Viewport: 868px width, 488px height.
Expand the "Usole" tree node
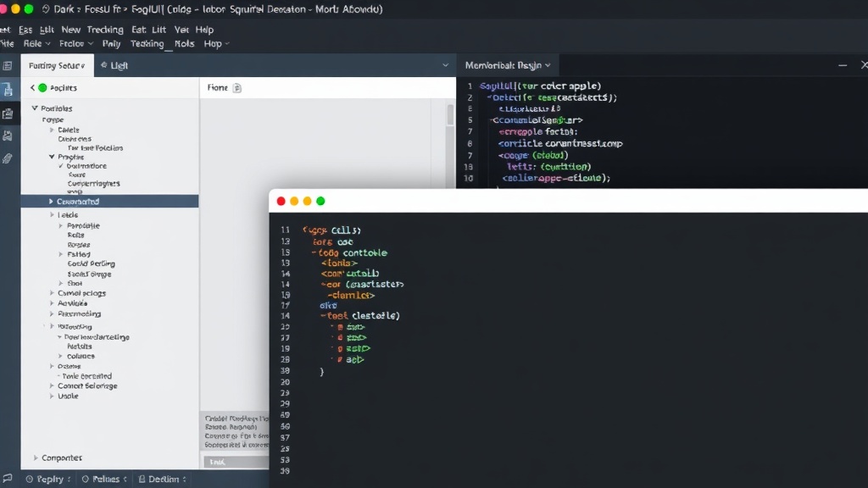52,396
